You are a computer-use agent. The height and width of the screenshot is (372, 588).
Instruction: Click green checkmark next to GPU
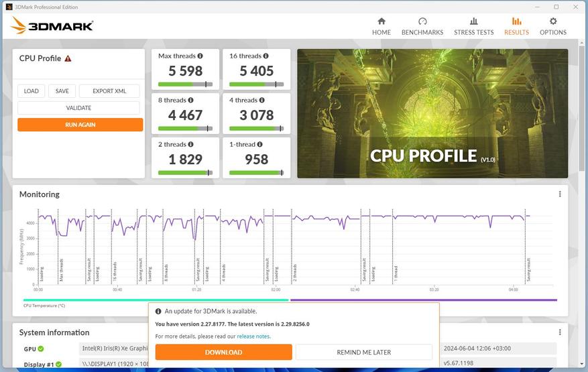coord(41,349)
